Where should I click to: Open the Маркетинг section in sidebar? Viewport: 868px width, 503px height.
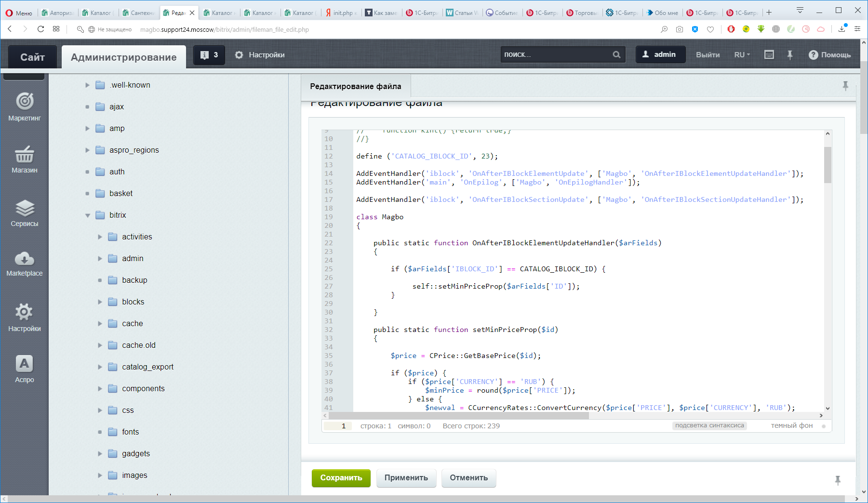[25, 106]
